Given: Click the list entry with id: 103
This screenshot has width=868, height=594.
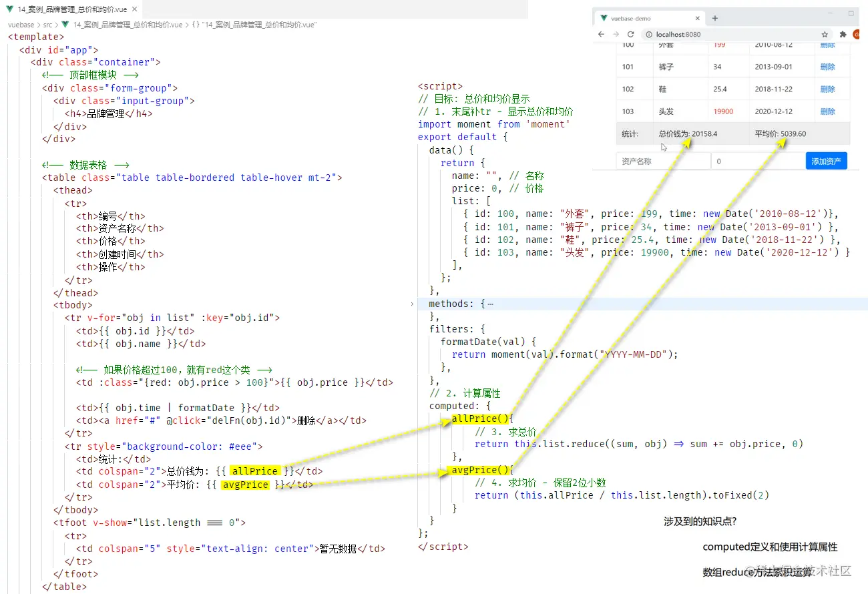Looking at the screenshot, I should 656,252.
